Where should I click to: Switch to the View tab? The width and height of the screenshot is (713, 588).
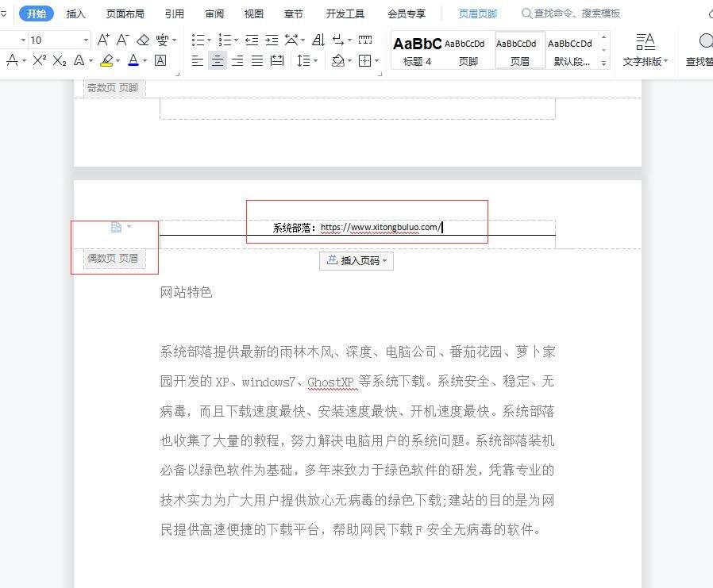click(254, 14)
